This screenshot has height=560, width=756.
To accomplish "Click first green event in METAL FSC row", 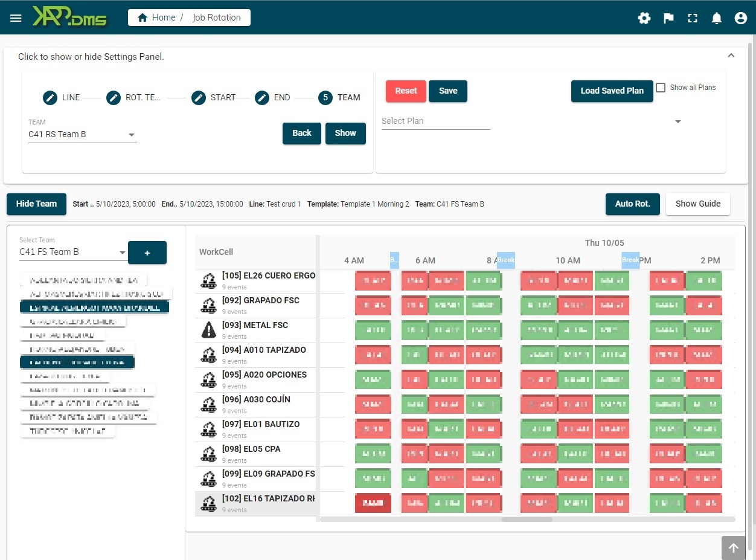I will 373,330.
